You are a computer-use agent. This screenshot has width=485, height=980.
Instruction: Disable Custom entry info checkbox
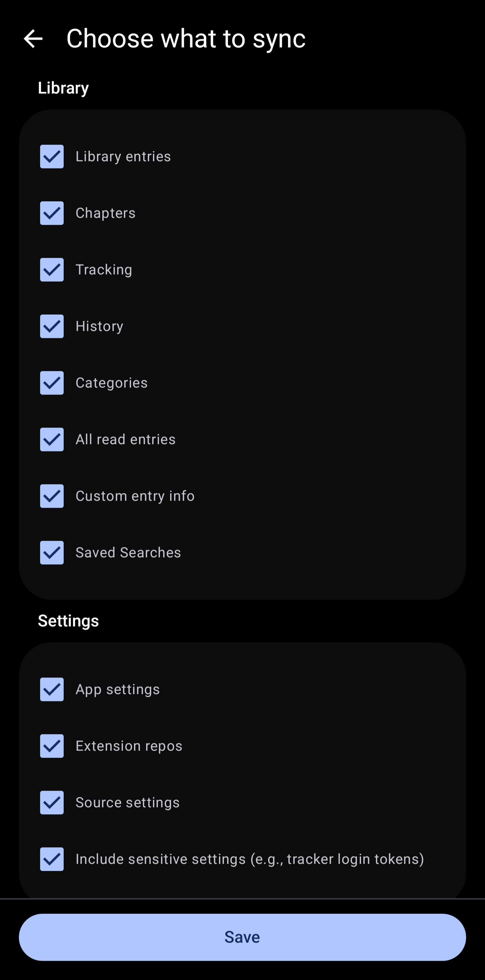tap(52, 496)
